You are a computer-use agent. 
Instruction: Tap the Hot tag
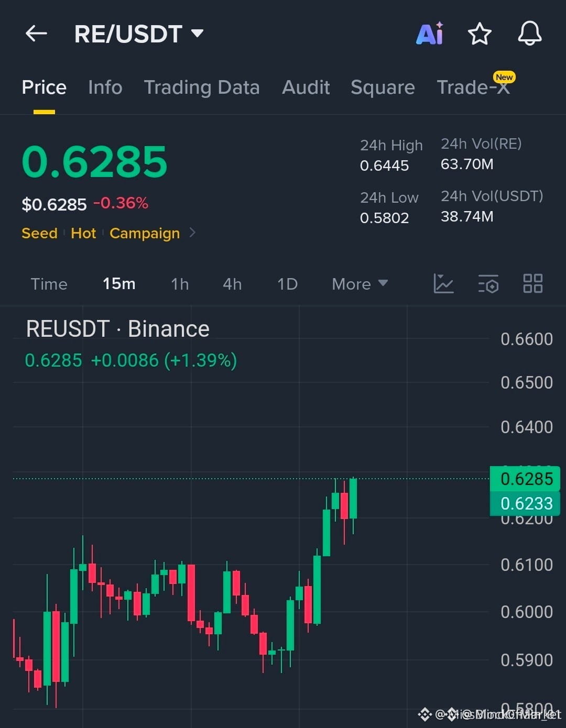pyautogui.click(x=83, y=233)
